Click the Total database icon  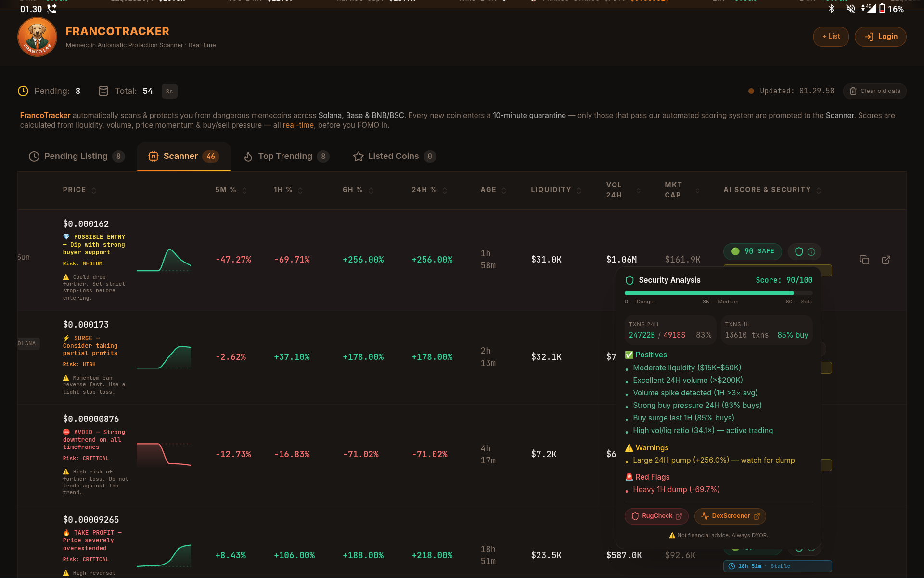coord(103,91)
